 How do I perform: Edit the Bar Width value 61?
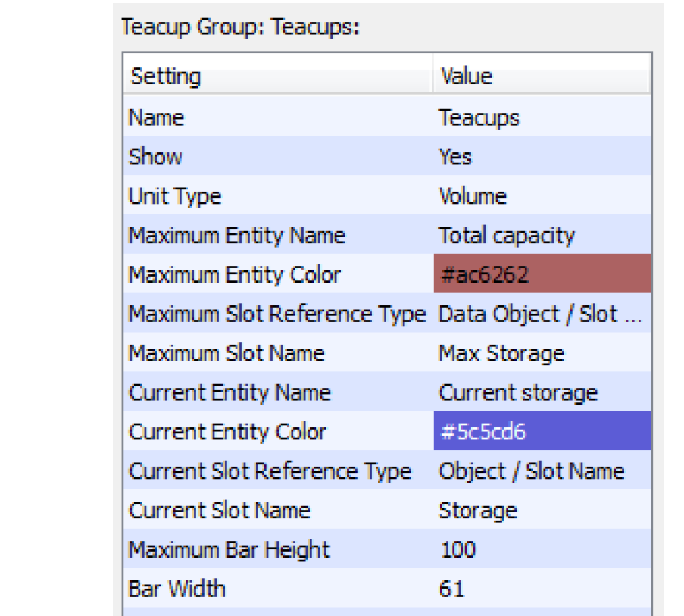(542, 589)
